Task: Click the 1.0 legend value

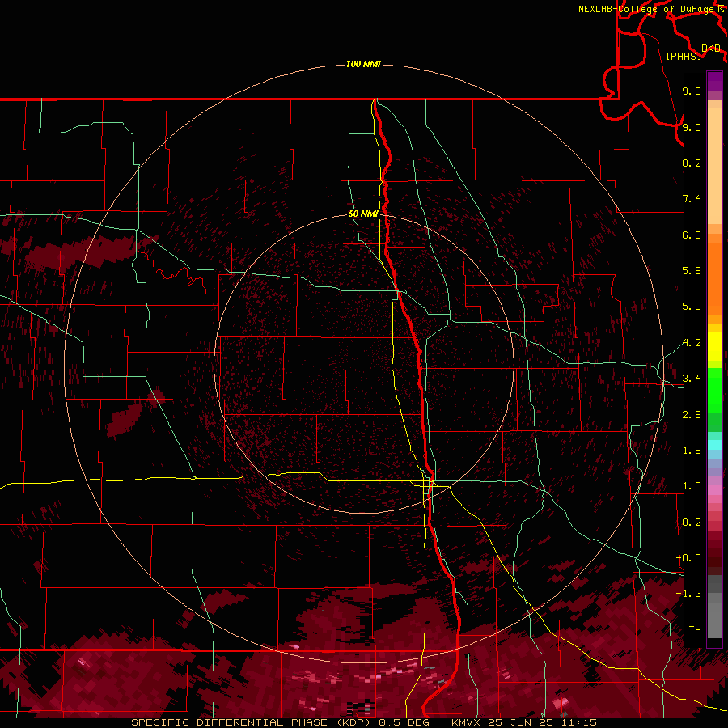Action: pos(692,486)
